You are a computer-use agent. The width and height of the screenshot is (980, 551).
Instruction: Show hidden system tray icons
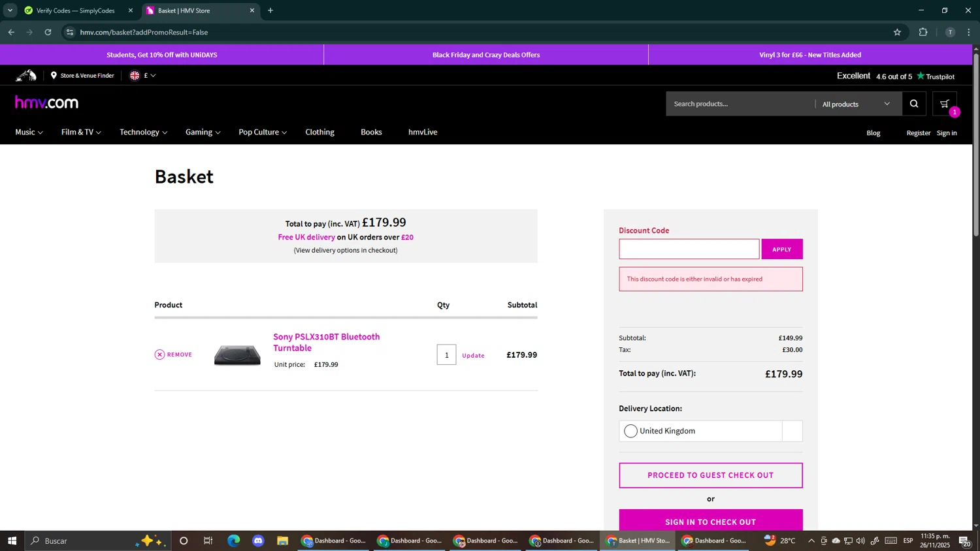pos(811,541)
